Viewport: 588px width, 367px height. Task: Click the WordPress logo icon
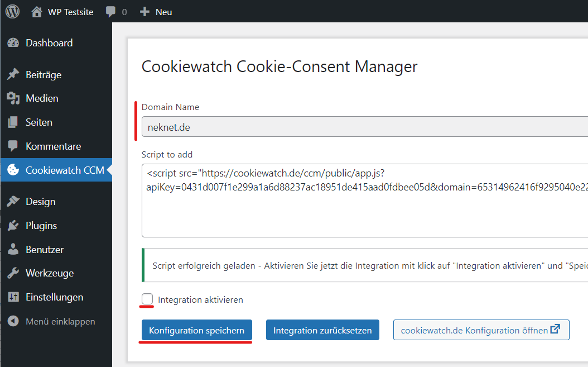point(12,12)
